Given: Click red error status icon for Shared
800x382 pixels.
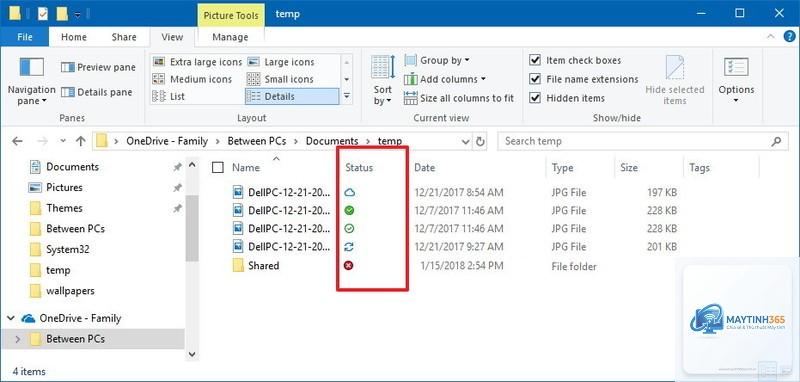Looking at the screenshot, I should pos(349,265).
